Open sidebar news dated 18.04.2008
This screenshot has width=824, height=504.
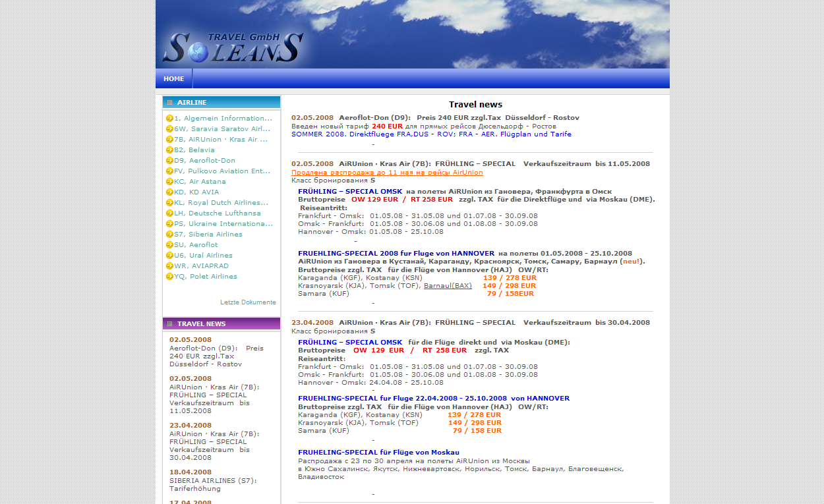191,472
